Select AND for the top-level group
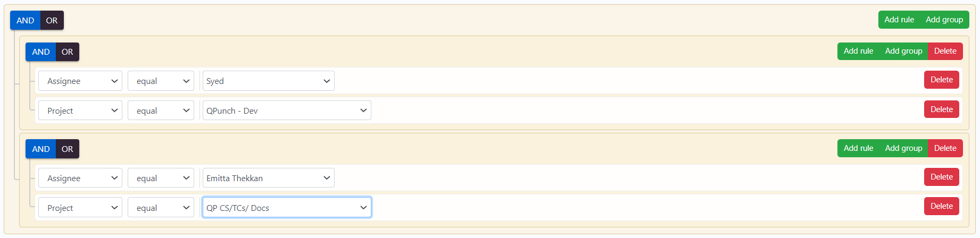 [x=25, y=21]
